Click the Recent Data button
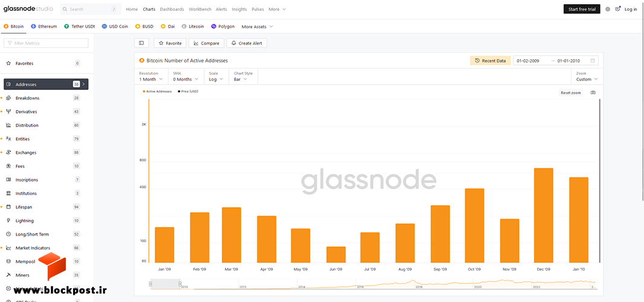 point(491,61)
